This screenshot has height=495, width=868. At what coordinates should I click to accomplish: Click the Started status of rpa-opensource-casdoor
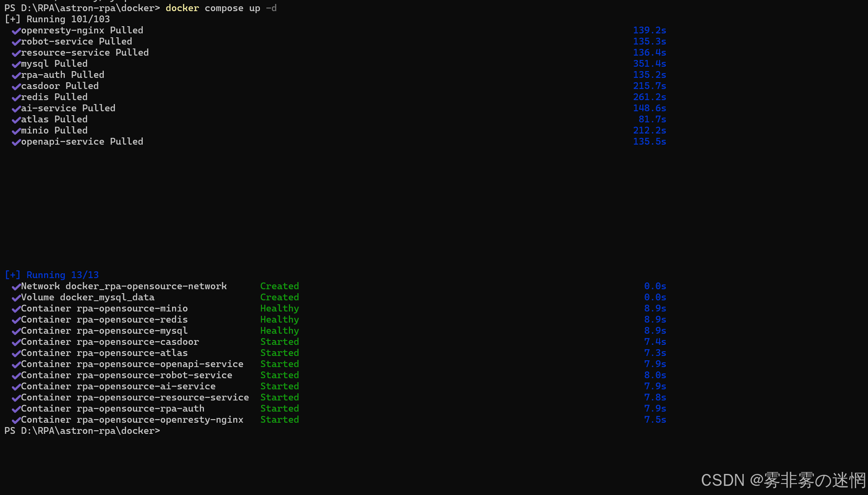pyautogui.click(x=279, y=342)
